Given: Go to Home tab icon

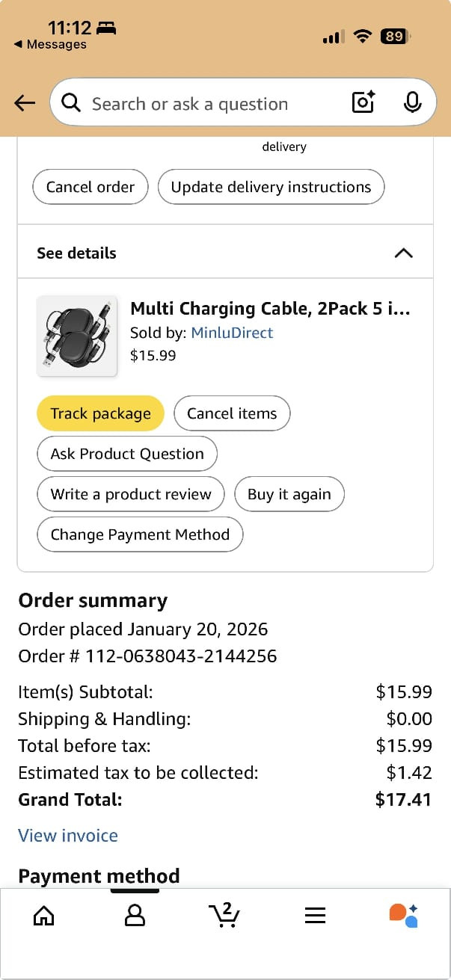Looking at the screenshot, I should point(44,915).
